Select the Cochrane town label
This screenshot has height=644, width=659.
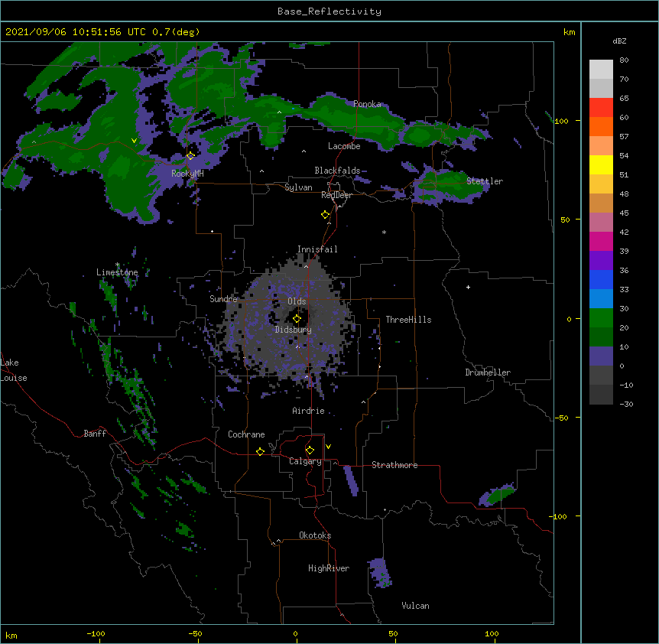(x=246, y=434)
